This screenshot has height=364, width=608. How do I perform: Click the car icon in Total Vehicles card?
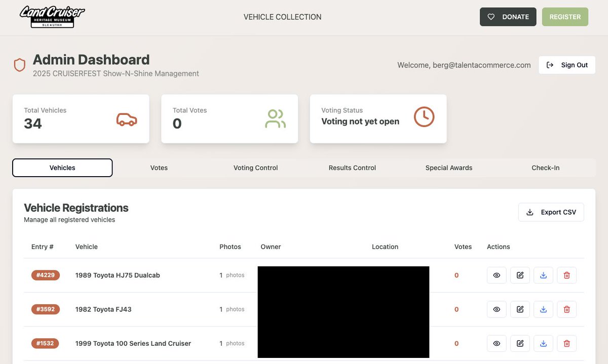[x=127, y=119]
